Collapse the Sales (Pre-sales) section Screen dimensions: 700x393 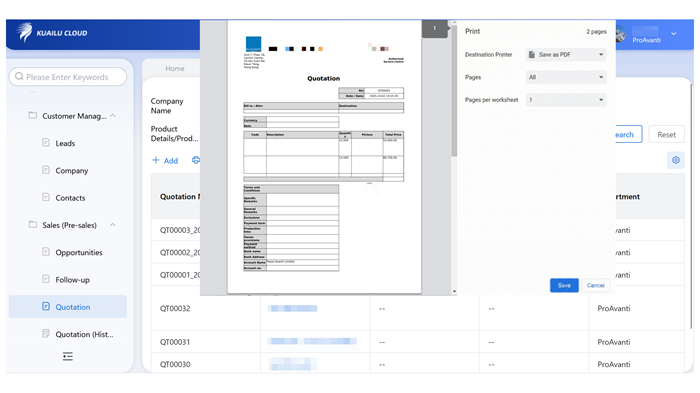click(x=112, y=225)
